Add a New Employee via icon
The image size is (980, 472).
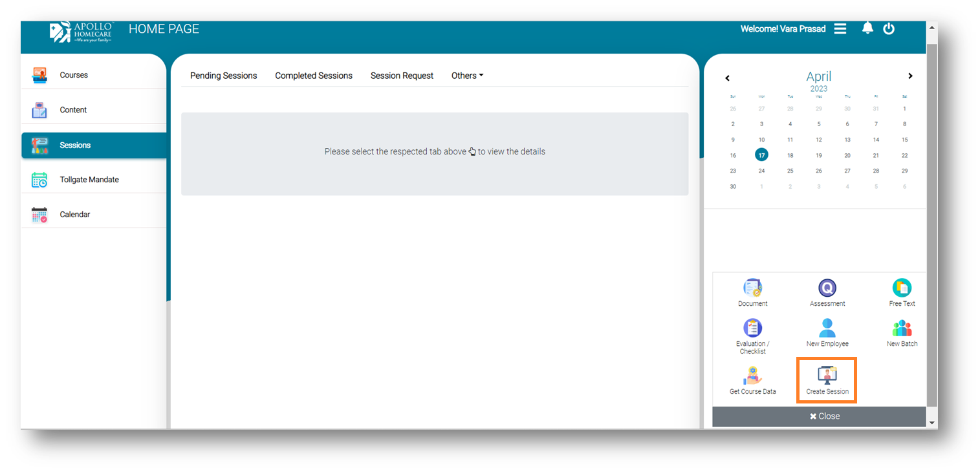[827, 328]
